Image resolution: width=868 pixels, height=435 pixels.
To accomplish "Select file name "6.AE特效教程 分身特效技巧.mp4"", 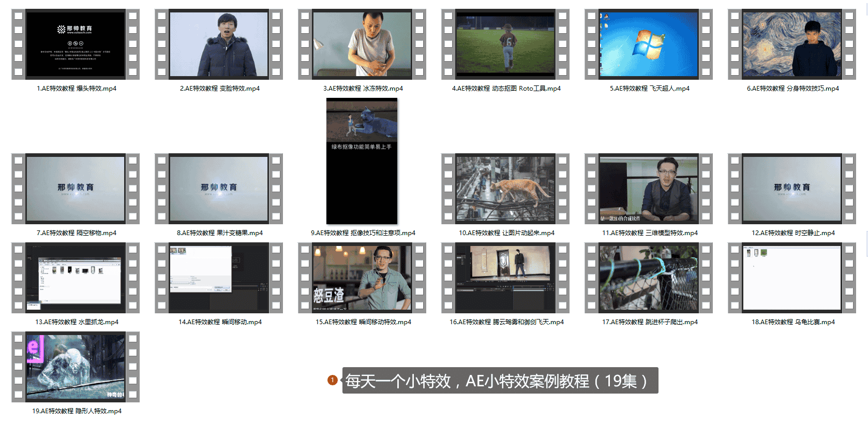I will [793, 89].
